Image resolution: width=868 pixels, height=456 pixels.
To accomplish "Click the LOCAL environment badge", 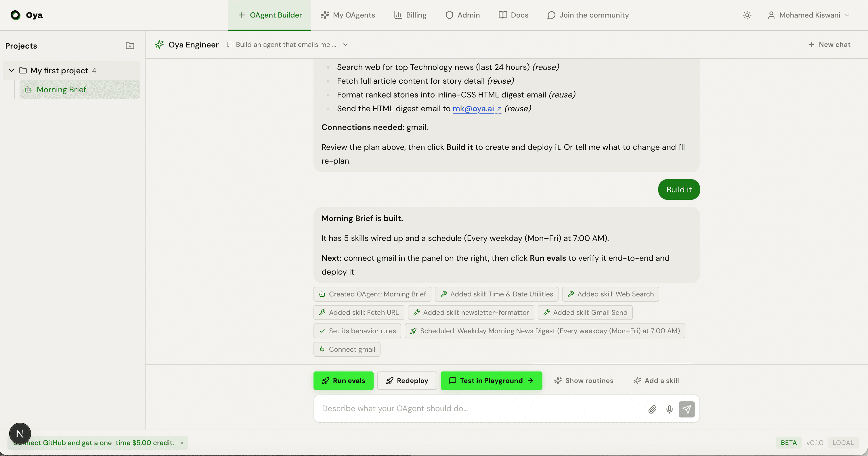I will pos(843,442).
